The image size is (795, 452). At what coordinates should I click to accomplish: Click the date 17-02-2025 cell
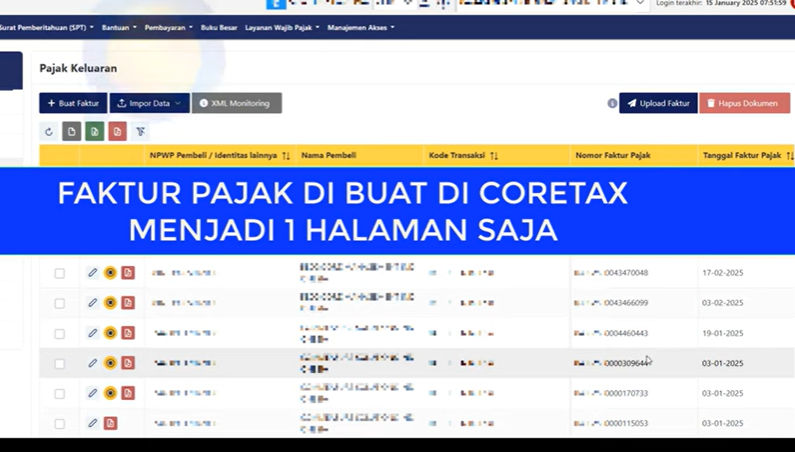click(x=722, y=273)
